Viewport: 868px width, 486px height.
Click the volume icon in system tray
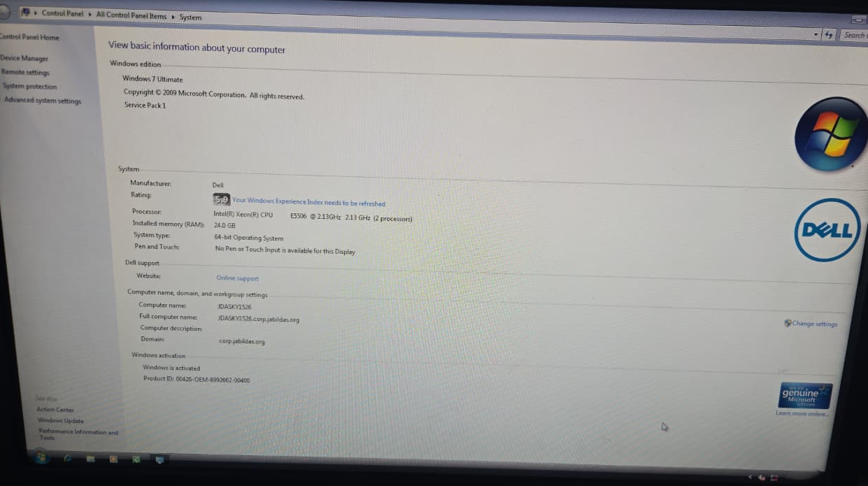(762, 477)
